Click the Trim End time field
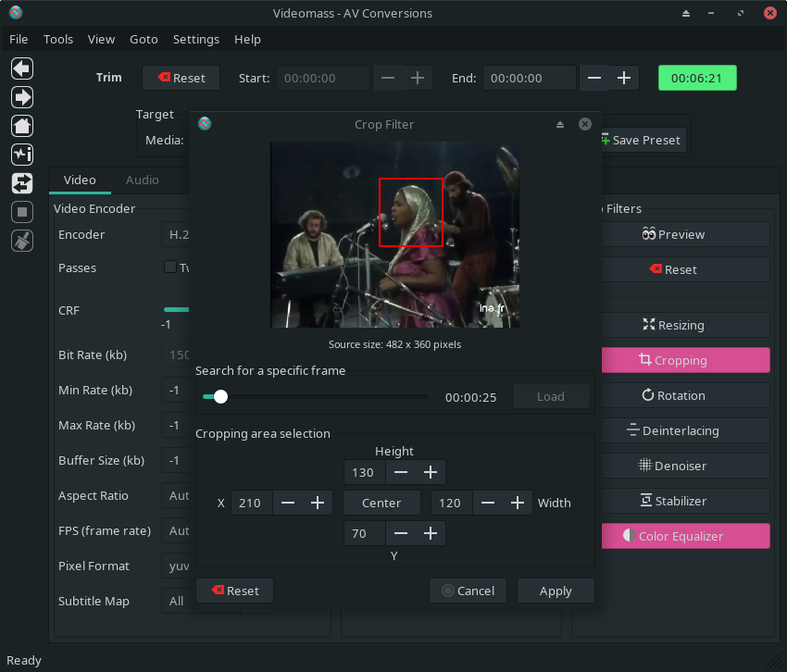The image size is (787, 672). (529, 78)
